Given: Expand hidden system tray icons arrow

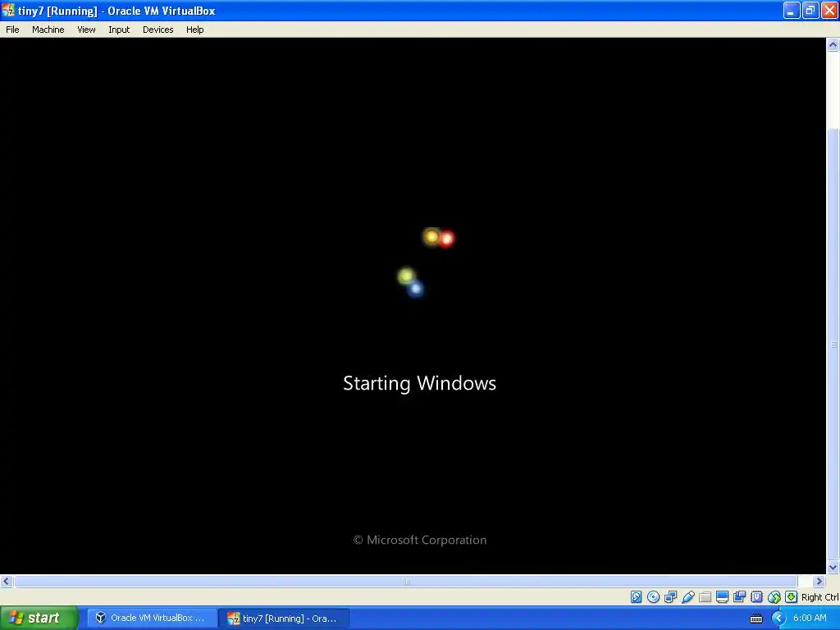Looking at the screenshot, I should [778, 619].
